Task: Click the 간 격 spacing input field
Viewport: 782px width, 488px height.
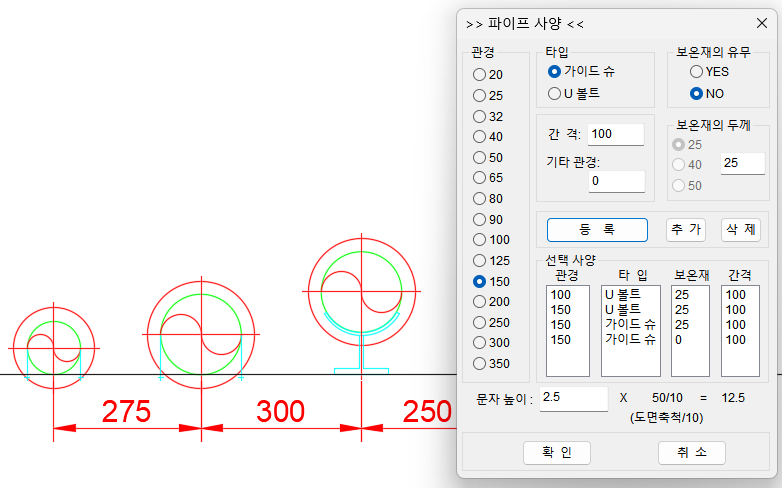Action: tap(615, 135)
